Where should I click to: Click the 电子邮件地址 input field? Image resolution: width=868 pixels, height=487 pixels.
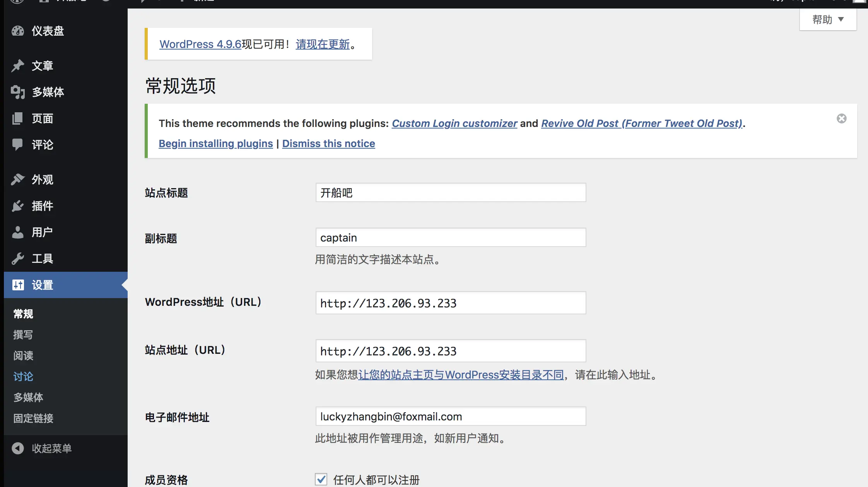pos(451,417)
